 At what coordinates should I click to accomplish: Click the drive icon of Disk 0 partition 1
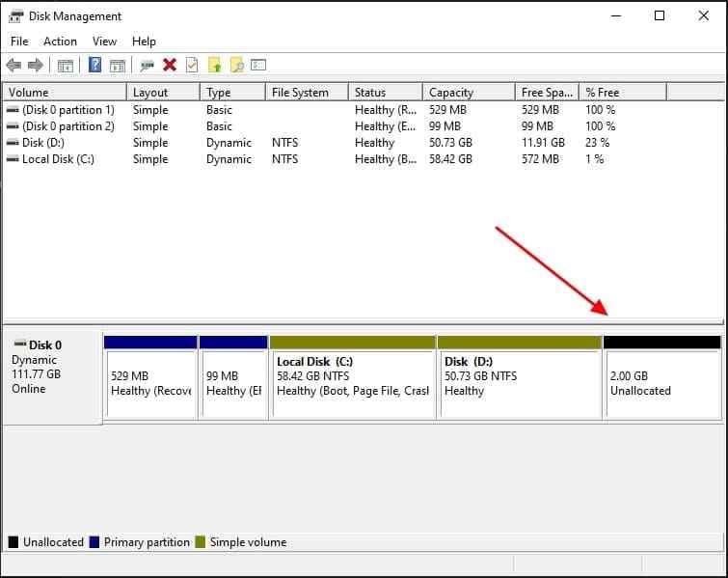click(13, 110)
